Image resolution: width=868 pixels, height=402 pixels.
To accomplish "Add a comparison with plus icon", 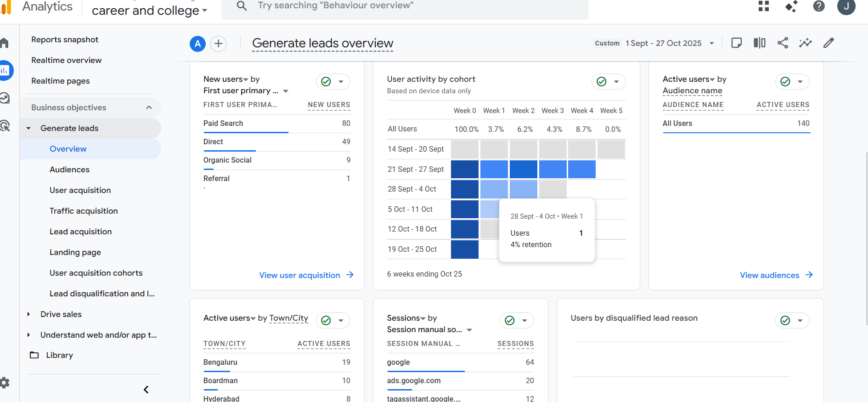I will 219,44.
